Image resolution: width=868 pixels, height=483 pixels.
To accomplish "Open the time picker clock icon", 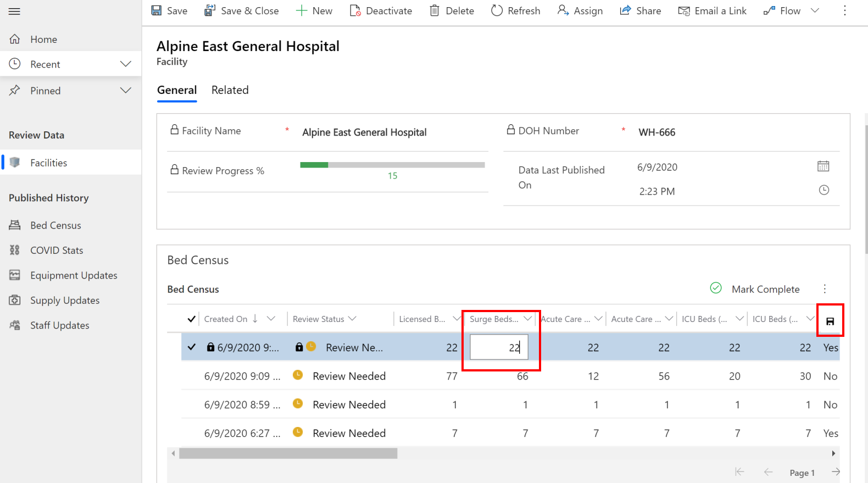I will (824, 190).
